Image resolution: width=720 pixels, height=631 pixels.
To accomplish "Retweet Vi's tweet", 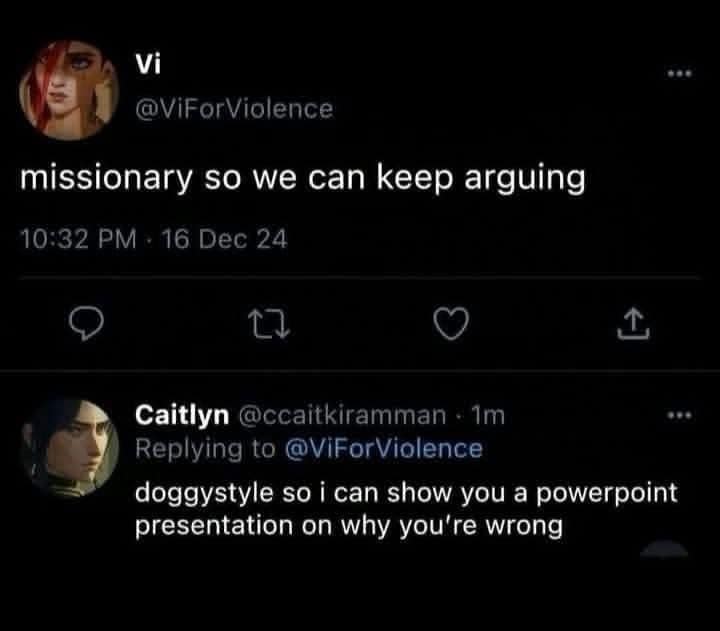I will (269, 324).
